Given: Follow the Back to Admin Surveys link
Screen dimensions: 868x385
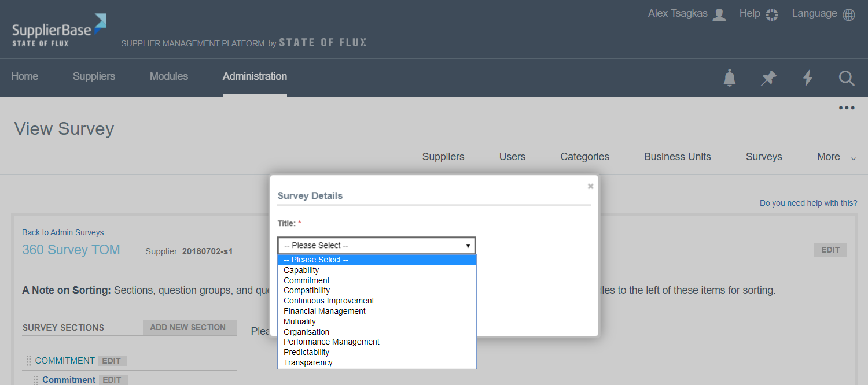Looking at the screenshot, I should 63,232.
